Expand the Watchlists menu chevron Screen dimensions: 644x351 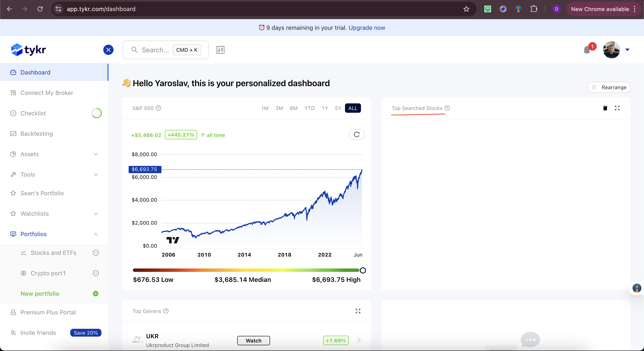(96, 214)
